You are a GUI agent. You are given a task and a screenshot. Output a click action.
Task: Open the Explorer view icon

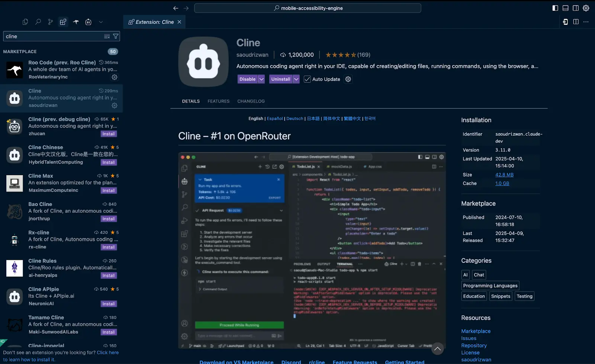[x=25, y=22]
